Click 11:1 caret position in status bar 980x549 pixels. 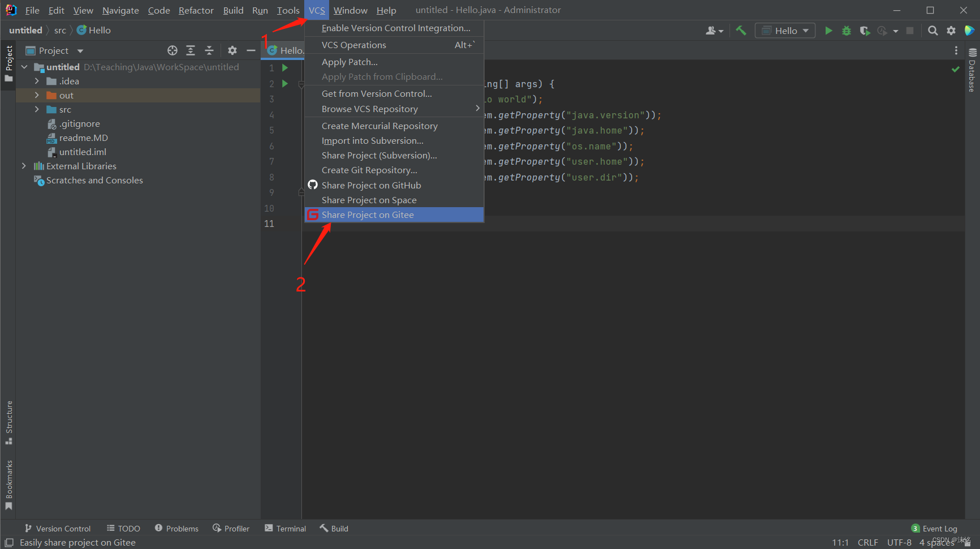click(x=840, y=542)
